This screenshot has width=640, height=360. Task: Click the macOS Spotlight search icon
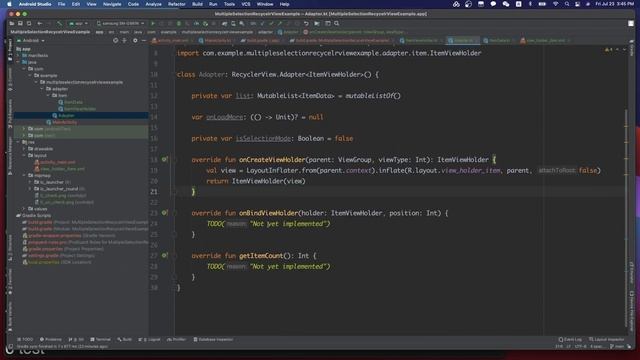click(x=567, y=4)
